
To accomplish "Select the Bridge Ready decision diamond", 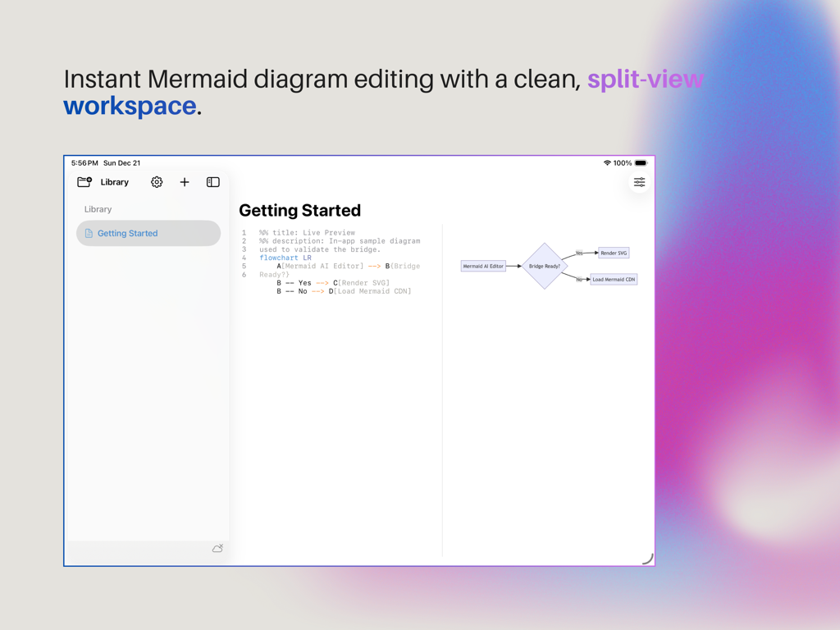I will tap(545, 266).
